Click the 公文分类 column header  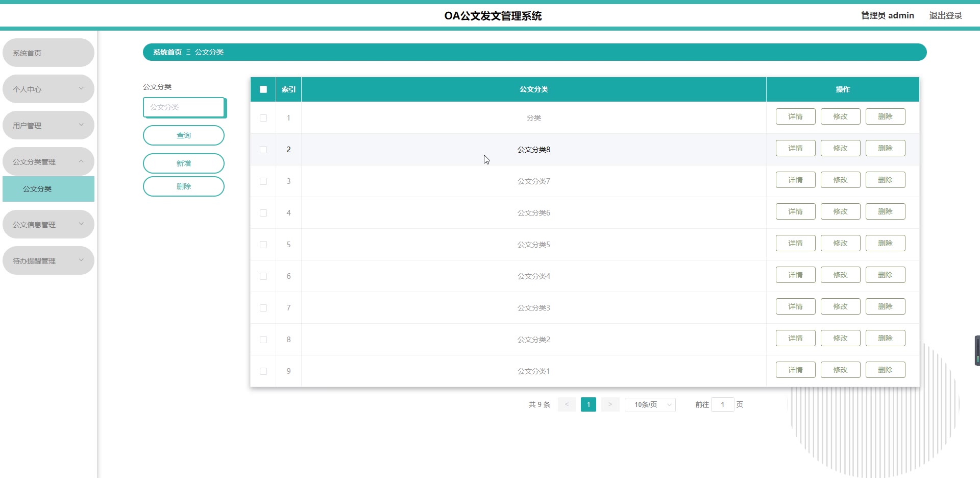[x=534, y=89]
